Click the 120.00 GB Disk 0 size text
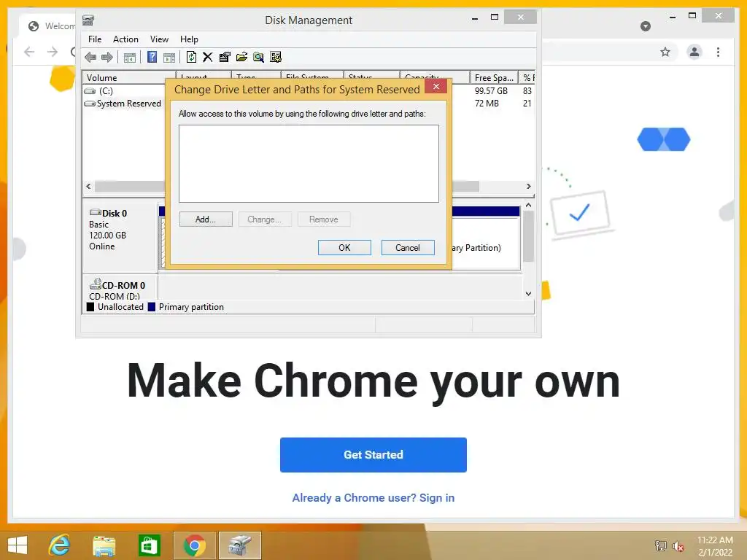 (108, 236)
